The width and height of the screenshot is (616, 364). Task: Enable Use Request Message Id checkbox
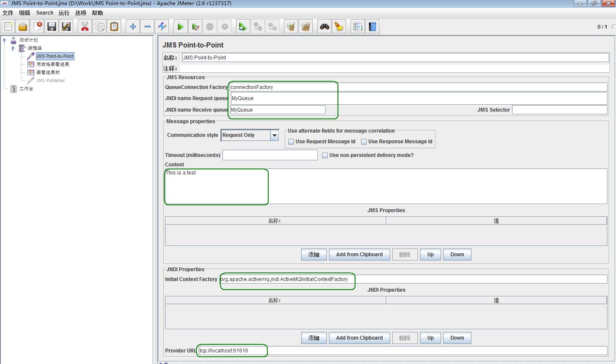point(291,142)
